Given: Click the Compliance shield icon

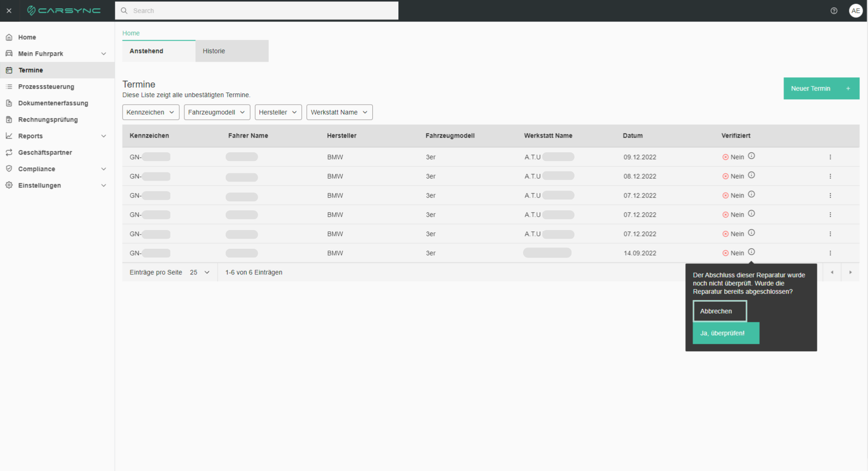Looking at the screenshot, I should point(9,169).
